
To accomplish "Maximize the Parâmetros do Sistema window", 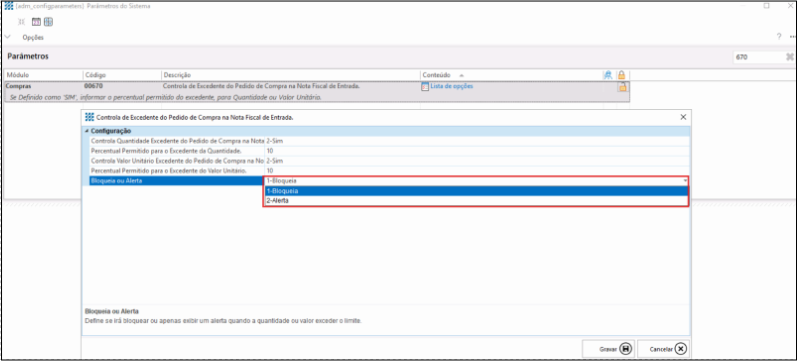I will click(x=767, y=6).
